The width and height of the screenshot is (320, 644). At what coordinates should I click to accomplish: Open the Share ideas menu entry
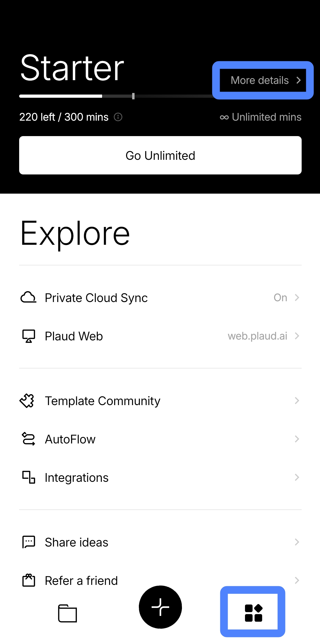click(x=160, y=542)
